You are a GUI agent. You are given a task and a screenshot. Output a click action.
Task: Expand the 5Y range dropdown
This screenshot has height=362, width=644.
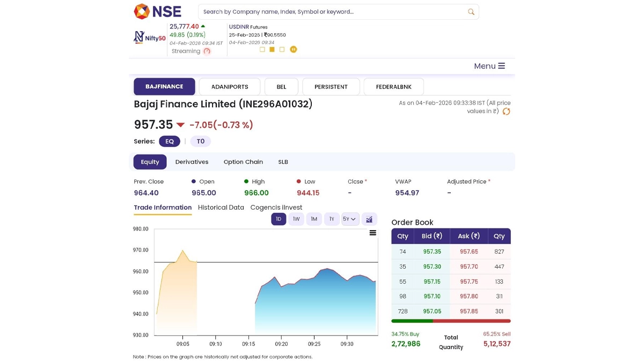pyautogui.click(x=350, y=219)
